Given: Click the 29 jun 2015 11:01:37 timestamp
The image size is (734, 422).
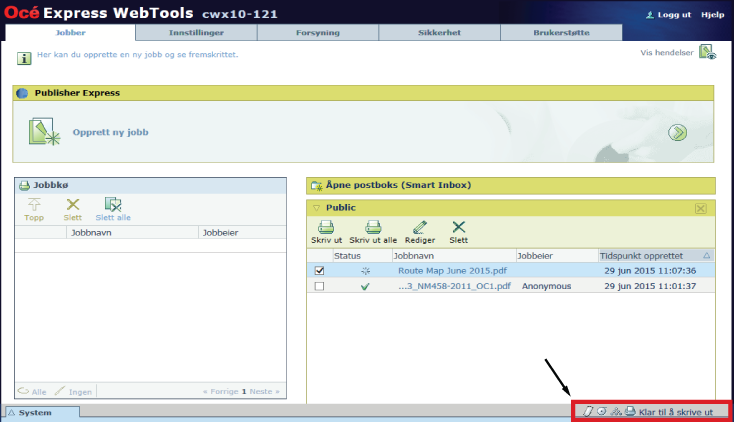Looking at the screenshot, I should [650, 286].
